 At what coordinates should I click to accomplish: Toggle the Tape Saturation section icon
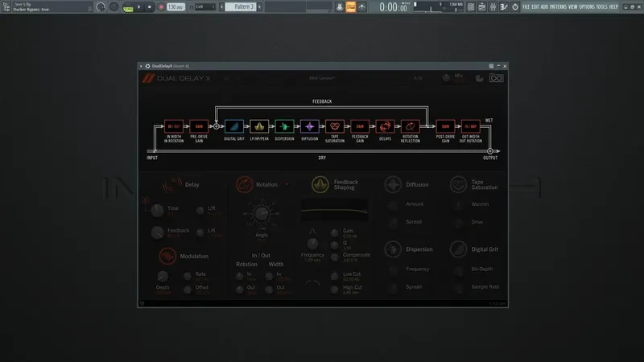click(x=458, y=185)
